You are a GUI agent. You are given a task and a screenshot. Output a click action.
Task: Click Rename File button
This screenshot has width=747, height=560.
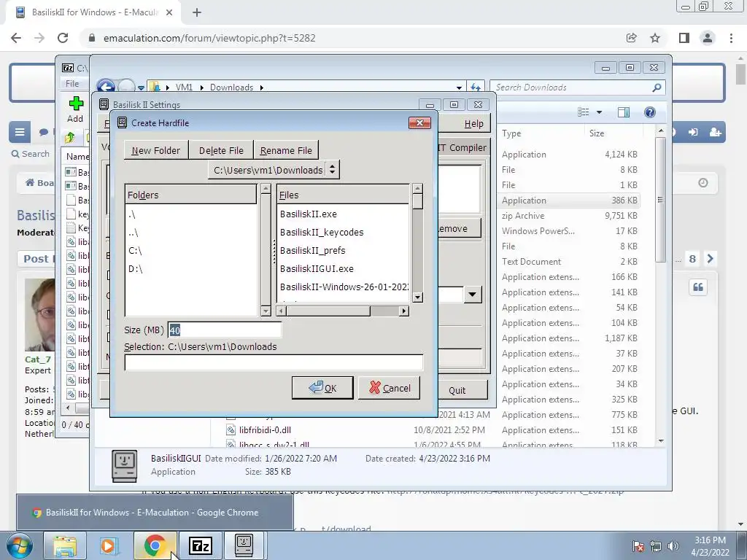point(286,150)
